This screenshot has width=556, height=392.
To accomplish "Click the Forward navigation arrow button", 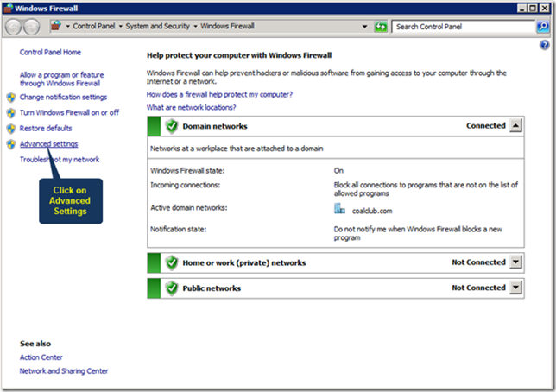I will (x=31, y=27).
